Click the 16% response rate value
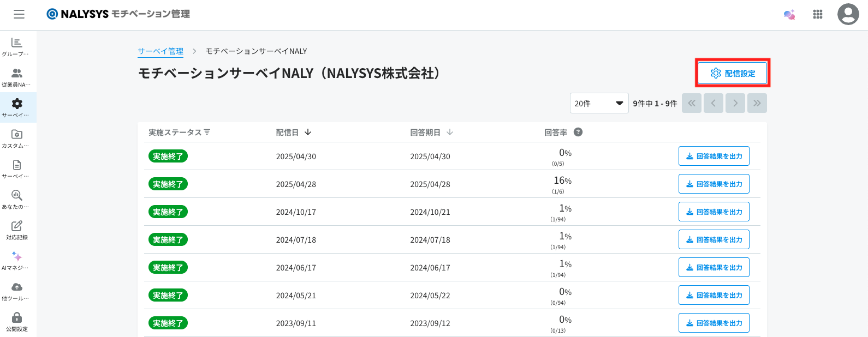This screenshot has width=868, height=337. 563,180
